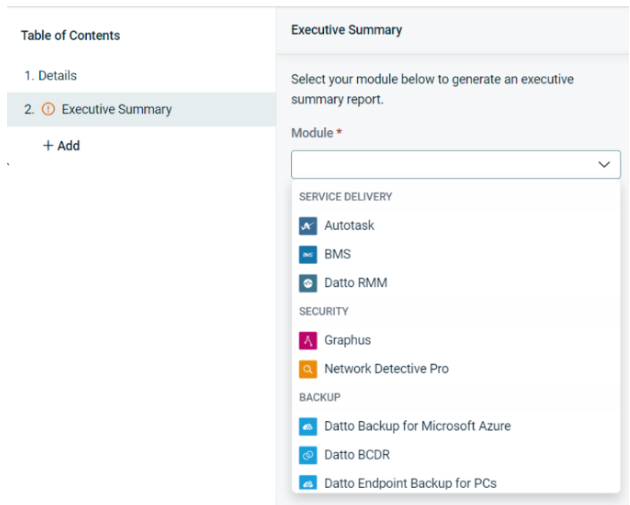Screen dimensions: 630x505
Task: Click the Datto Endpoint Backup icon
Action: pos(308,483)
